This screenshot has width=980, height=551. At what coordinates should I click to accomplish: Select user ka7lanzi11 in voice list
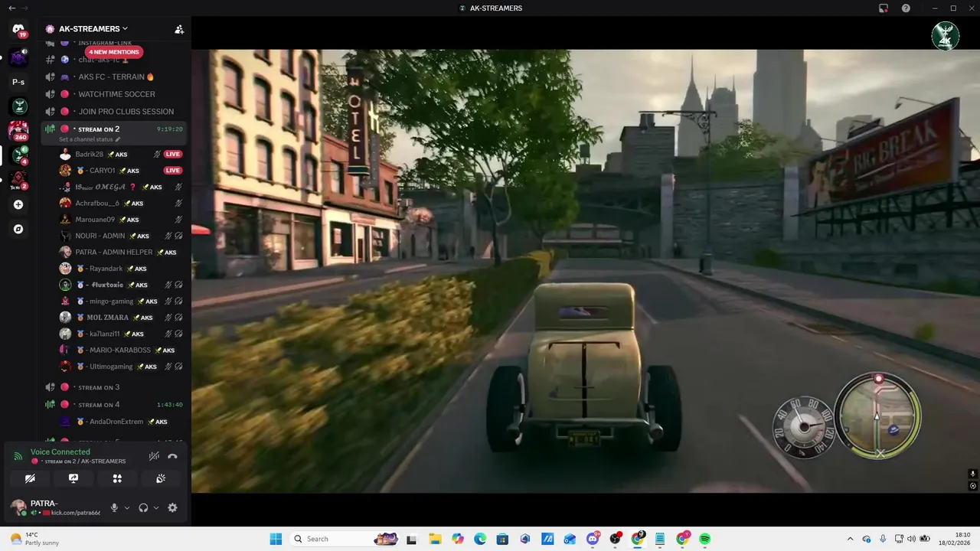[x=121, y=334]
